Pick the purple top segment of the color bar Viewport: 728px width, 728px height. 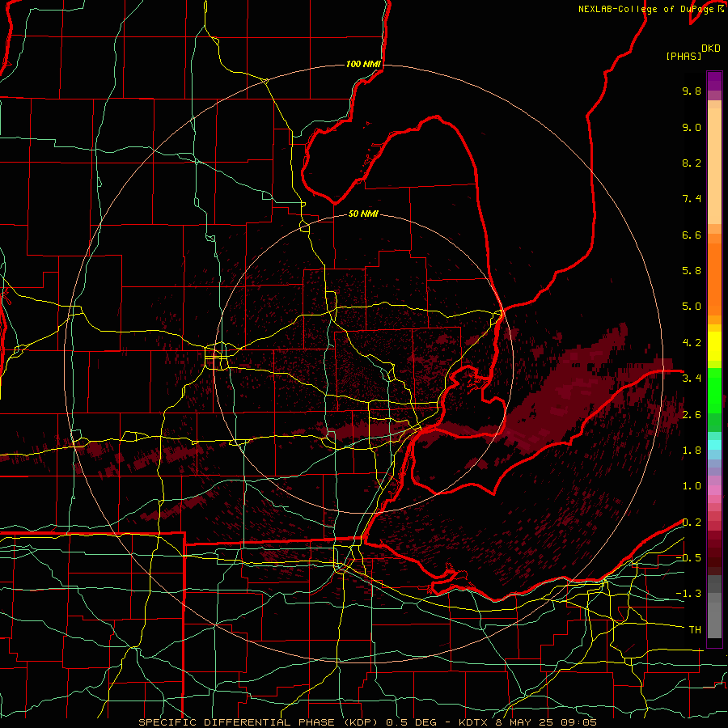pyautogui.click(x=714, y=81)
